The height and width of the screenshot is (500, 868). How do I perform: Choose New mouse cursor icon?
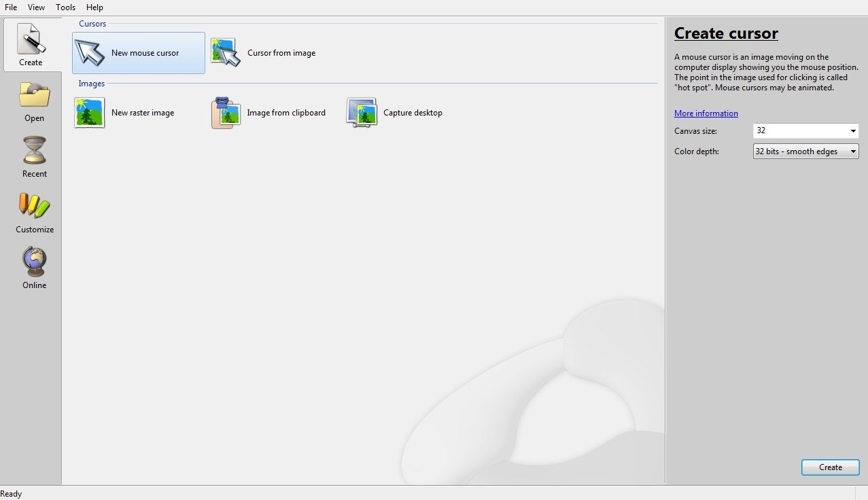click(x=90, y=52)
